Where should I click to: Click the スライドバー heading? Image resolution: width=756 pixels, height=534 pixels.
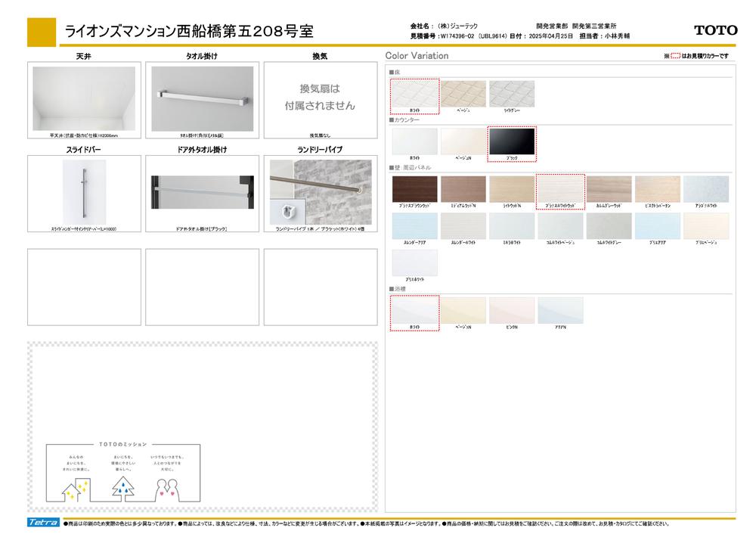point(83,150)
